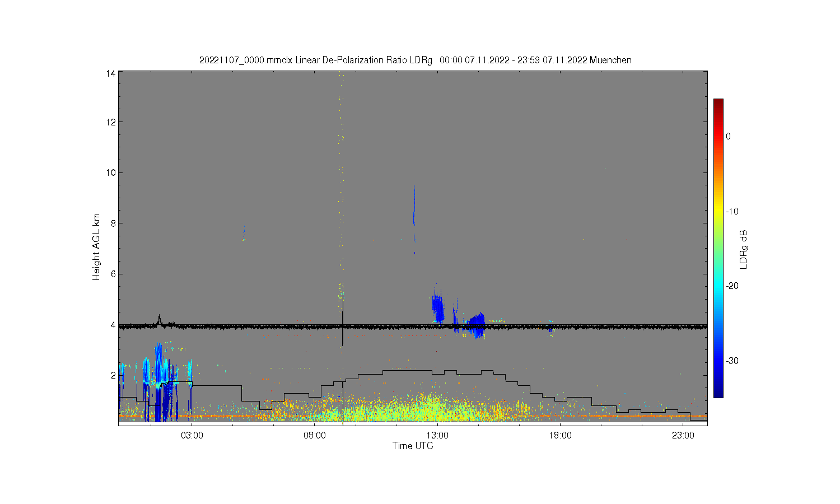
Task: Click the dark red top of the colorbar
Action: [718, 102]
